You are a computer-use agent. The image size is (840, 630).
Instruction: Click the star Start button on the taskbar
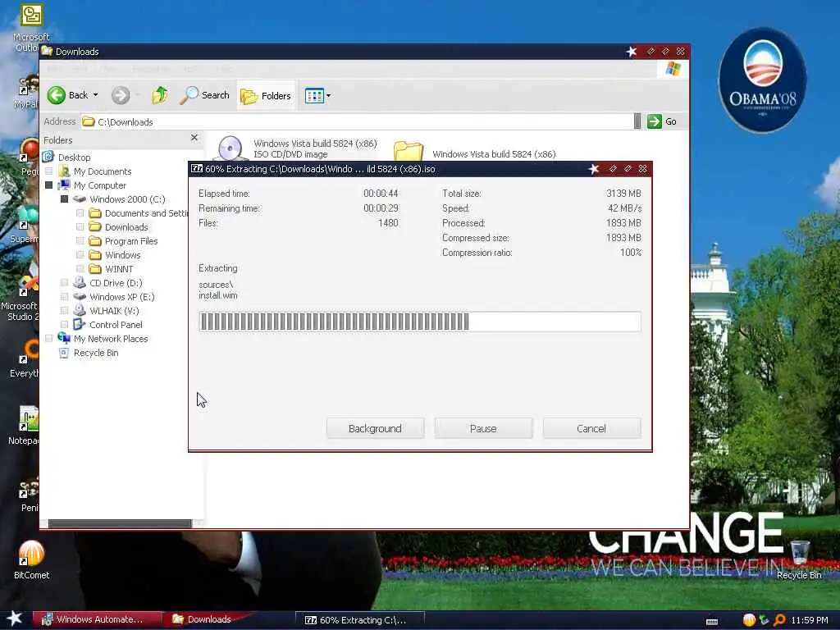tap(15, 619)
